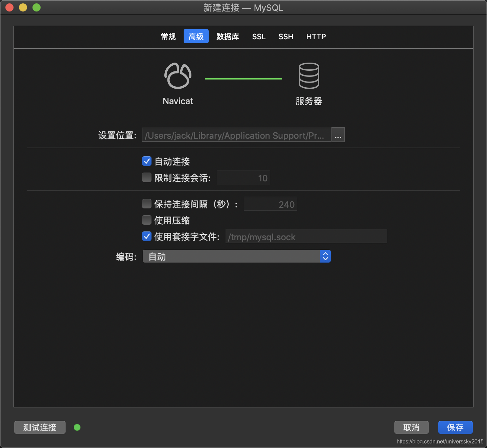Screen dimensions: 487x448
Task: Enable the 限制连接会话 checkbox
Action: pyautogui.click(x=146, y=177)
